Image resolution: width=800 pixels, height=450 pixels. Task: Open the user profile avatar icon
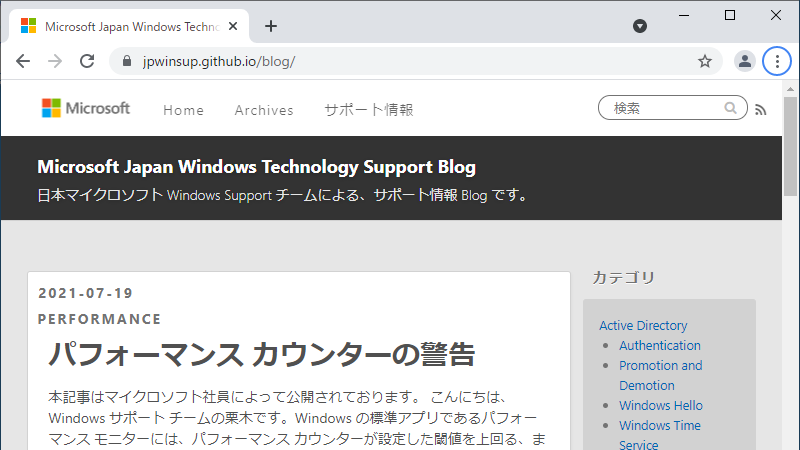coord(744,61)
